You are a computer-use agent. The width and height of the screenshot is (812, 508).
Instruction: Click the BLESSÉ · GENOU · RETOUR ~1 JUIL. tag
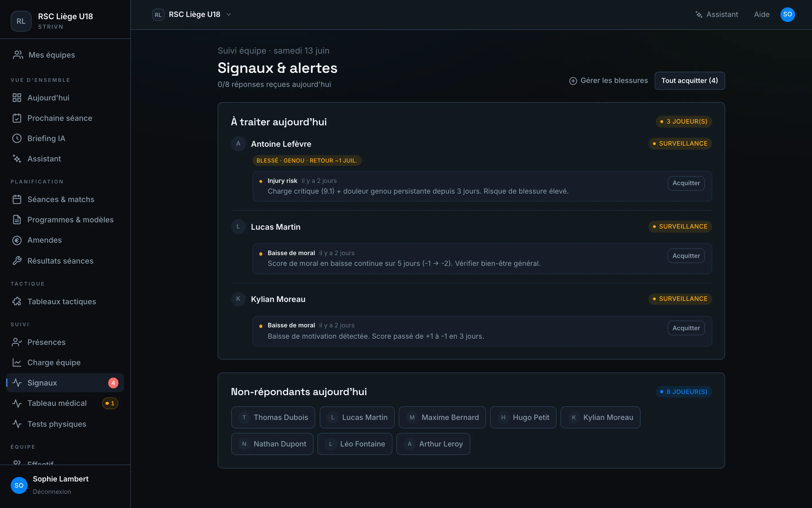pos(307,161)
